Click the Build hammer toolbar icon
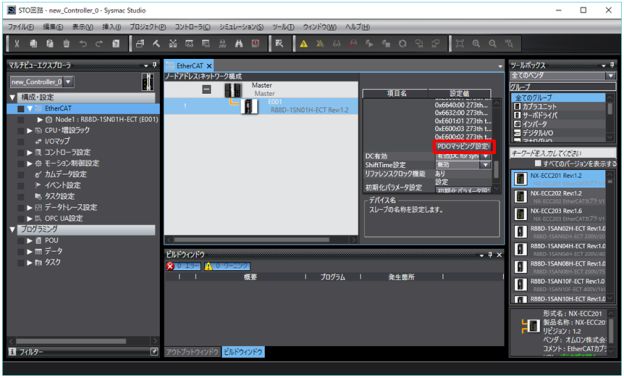Image resolution: width=624 pixels, height=378 pixels. (156, 44)
